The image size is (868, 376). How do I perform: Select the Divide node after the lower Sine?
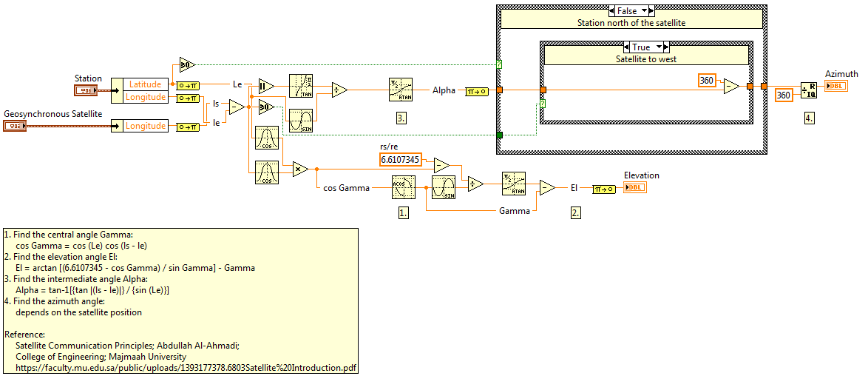pyautogui.click(x=475, y=184)
